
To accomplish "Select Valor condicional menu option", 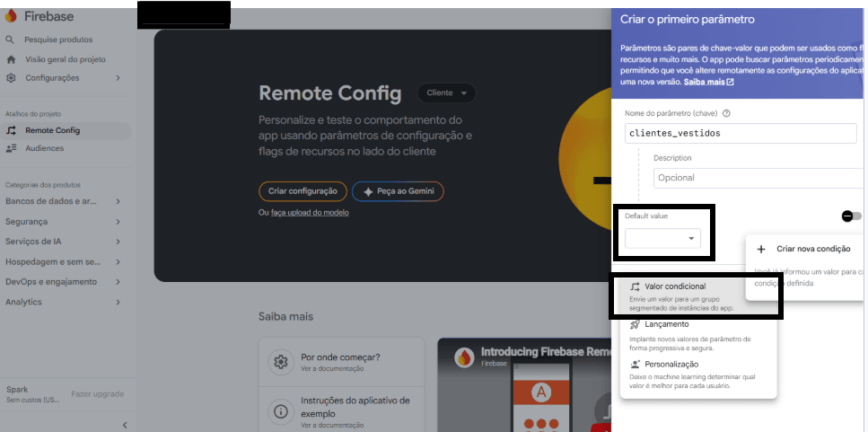I will (698, 296).
